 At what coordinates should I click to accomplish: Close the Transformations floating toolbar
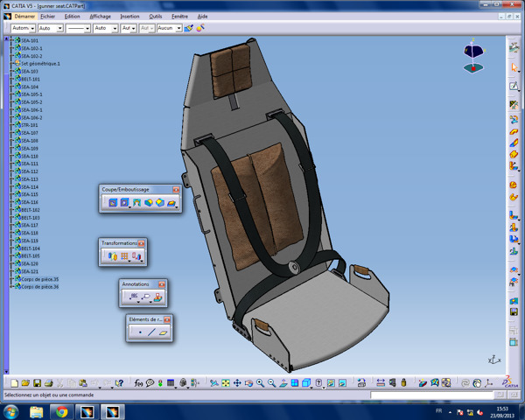(141, 243)
